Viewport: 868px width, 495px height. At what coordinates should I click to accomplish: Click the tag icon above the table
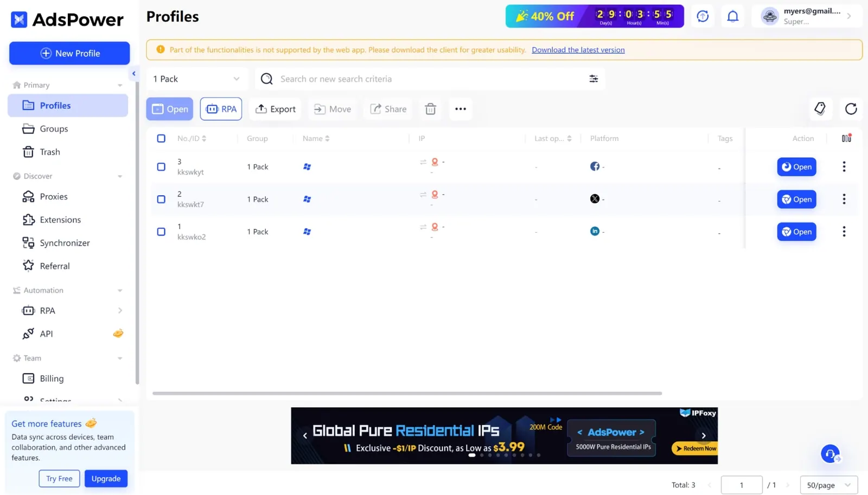(820, 108)
